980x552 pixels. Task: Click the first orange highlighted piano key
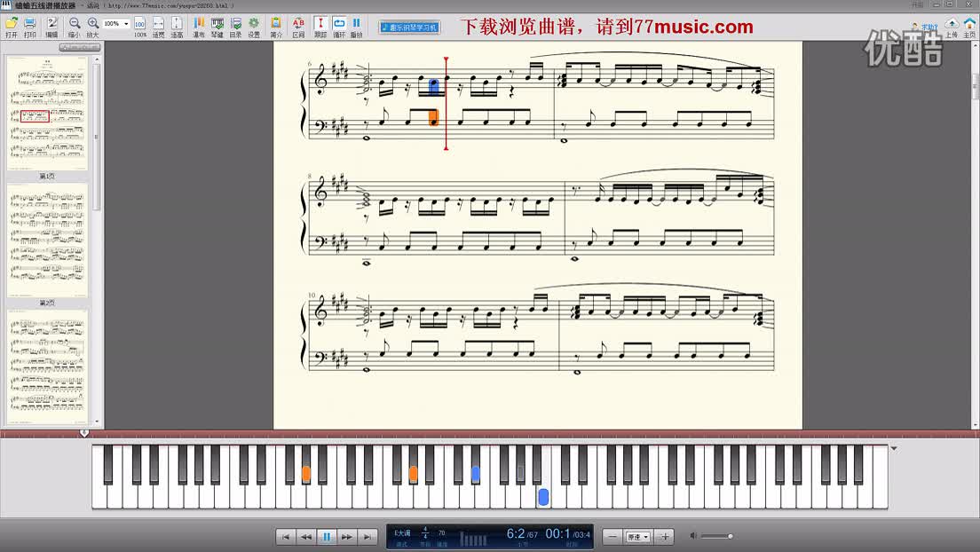[x=306, y=474]
